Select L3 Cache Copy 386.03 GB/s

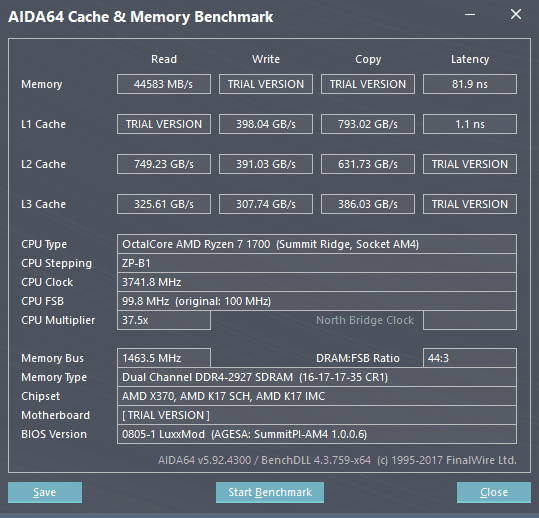click(x=368, y=204)
